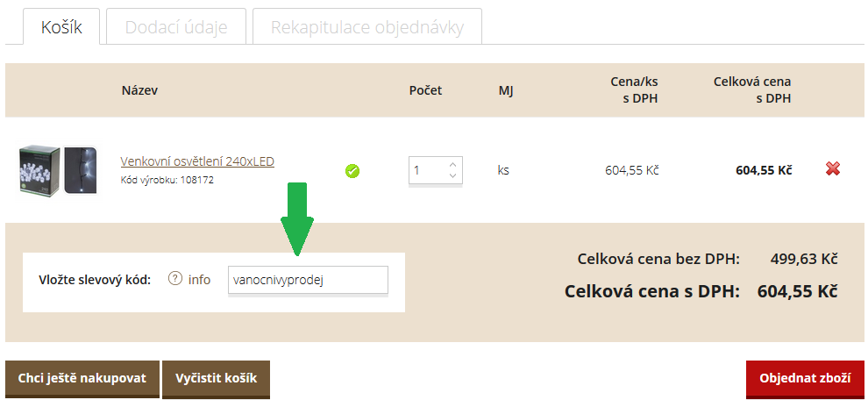Viewport: 868px width, 400px height.
Task: Click the question mark info icon
Action: [x=174, y=279]
